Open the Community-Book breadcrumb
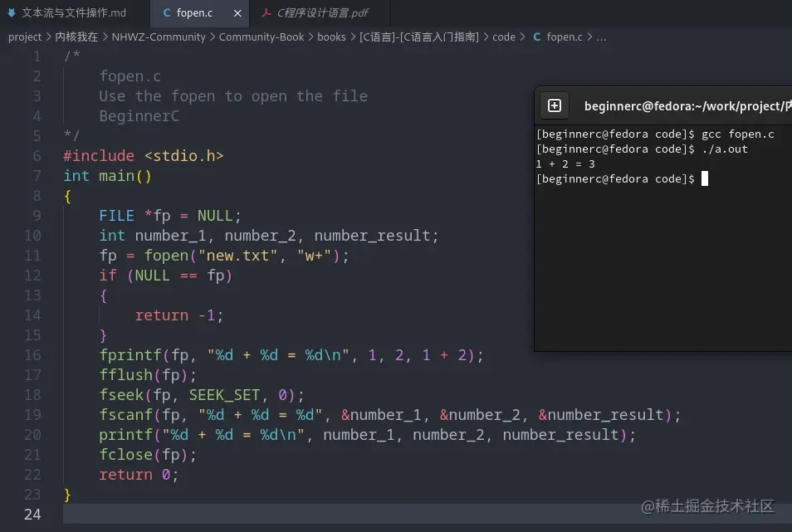Screen dimensions: 792x532 click(262, 37)
